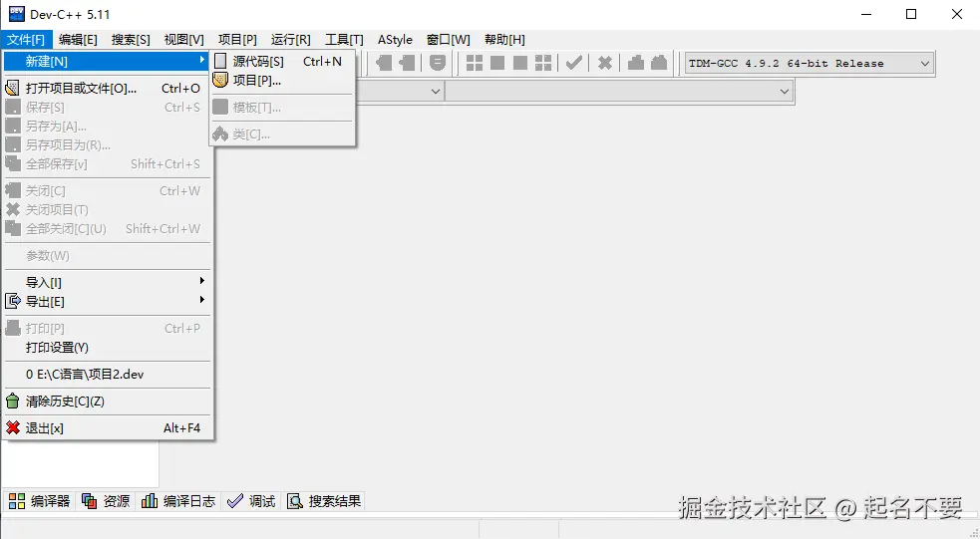The width and height of the screenshot is (980, 539).
Task: Click the shield-shaped icon with lines in toolbar
Action: pos(438,63)
